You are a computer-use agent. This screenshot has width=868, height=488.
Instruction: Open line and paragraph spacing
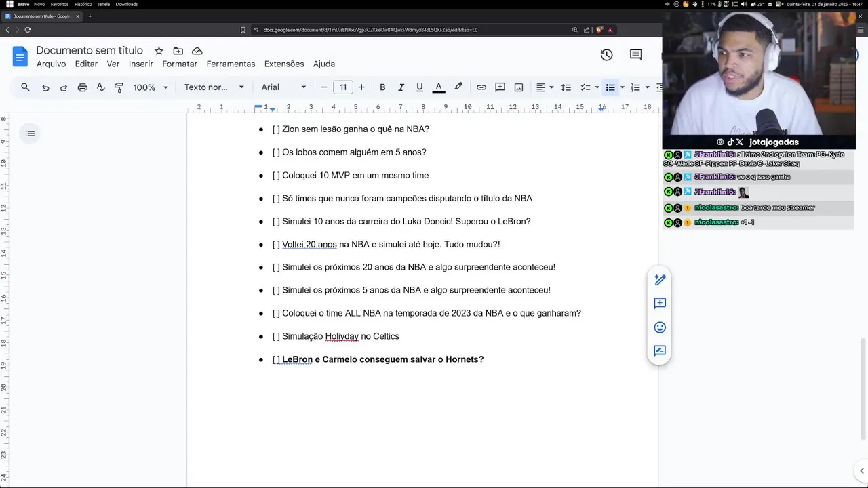[566, 87]
